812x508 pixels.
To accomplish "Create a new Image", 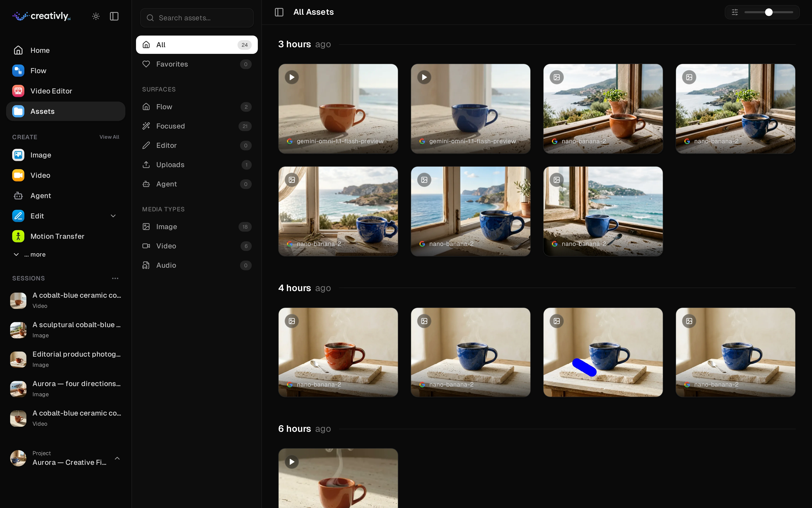I will click(x=66, y=155).
